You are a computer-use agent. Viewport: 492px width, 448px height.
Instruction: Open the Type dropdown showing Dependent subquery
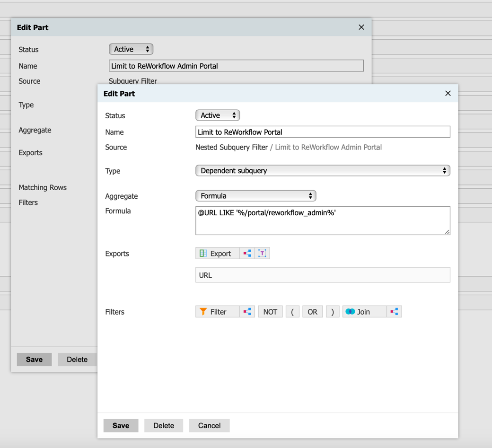click(322, 171)
